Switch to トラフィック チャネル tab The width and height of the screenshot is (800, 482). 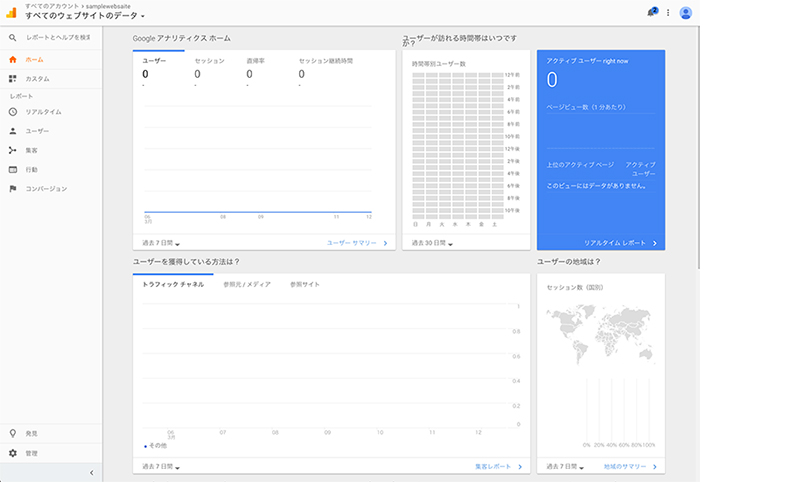(x=173, y=285)
